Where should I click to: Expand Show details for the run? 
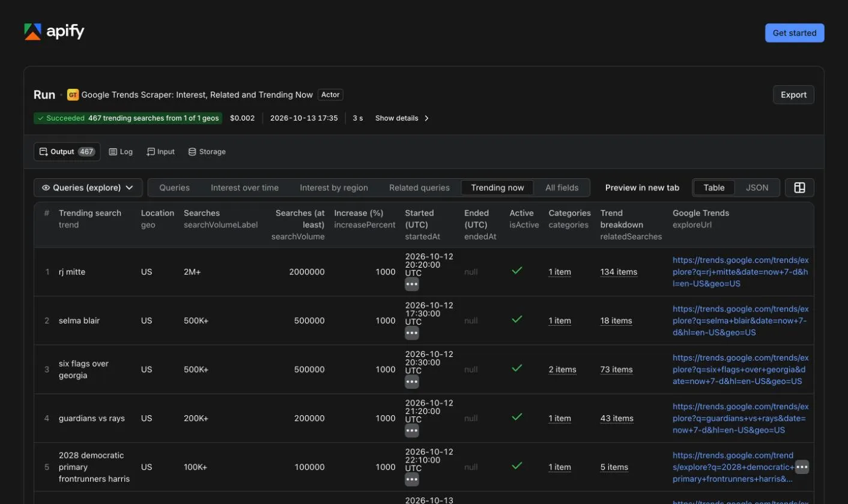(402, 118)
